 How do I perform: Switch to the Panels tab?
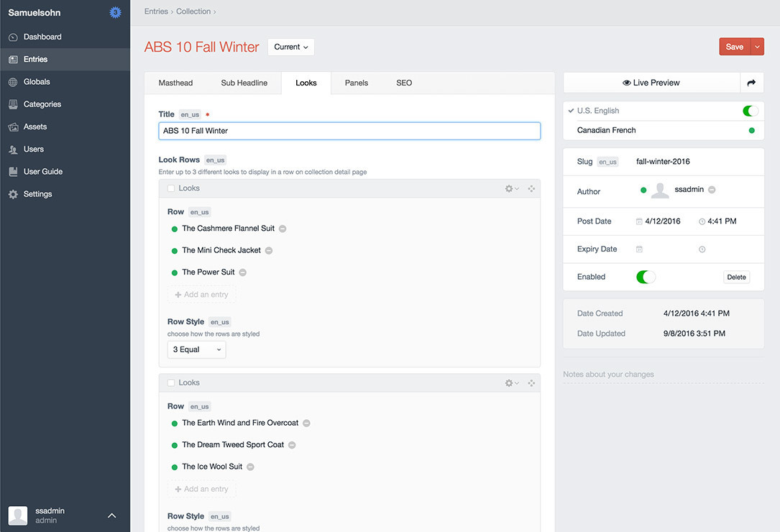click(x=357, y=83)
